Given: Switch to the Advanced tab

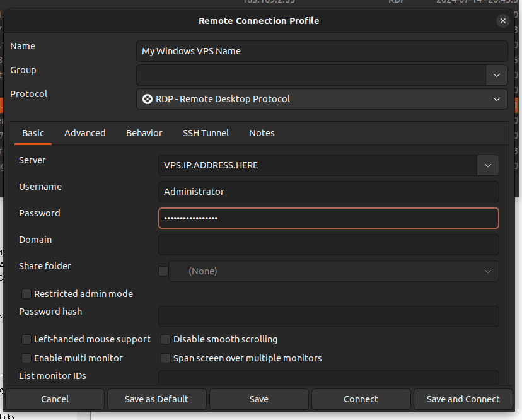Looking at the screenshot, I should [x=84, y=133].
